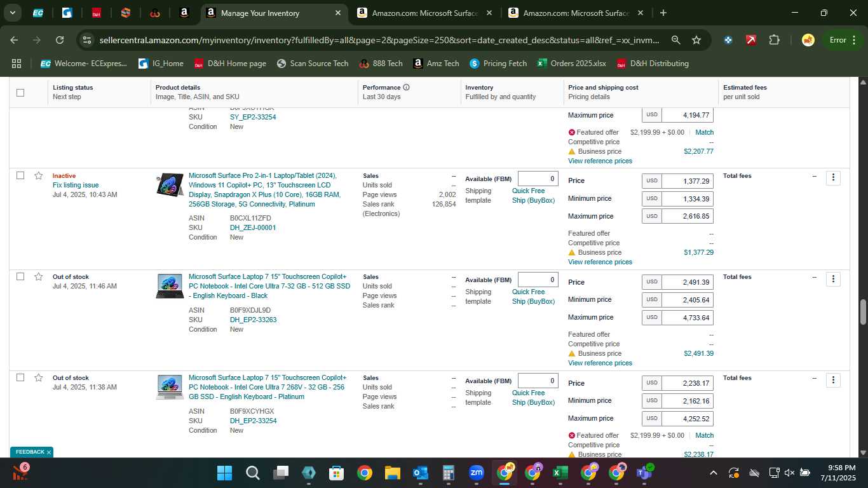Open SKU DH_EP2-33263 link
Image resolution: width=868 pixels, height=488 pixels.
coord(253,320)
